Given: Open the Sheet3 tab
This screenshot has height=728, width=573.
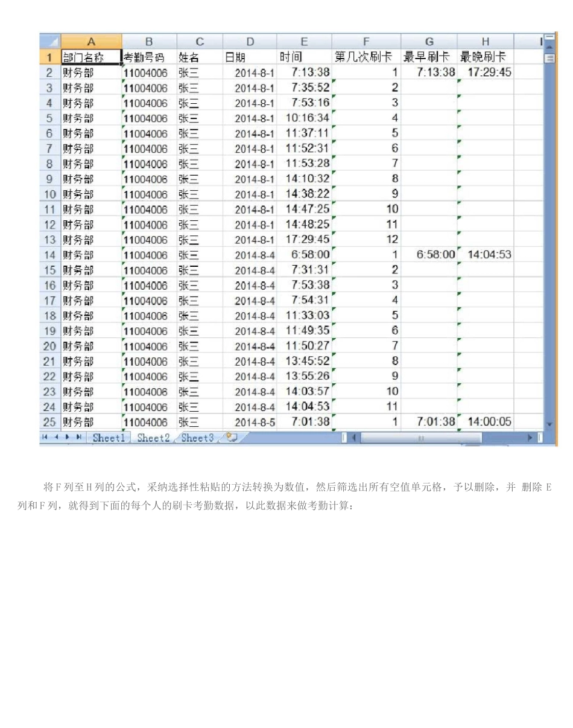Looking at the screenshot, I should [x=197, y=438].
